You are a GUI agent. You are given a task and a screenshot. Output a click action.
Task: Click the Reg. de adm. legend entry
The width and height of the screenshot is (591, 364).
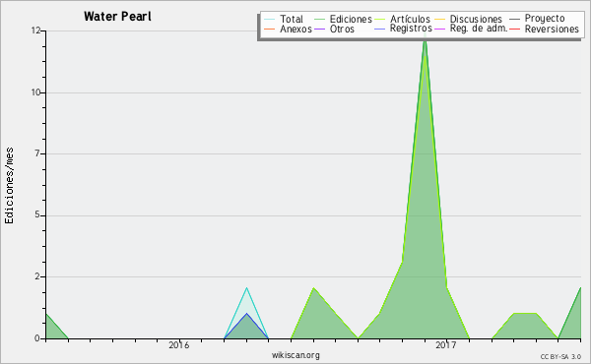click(x=471, y=29)
